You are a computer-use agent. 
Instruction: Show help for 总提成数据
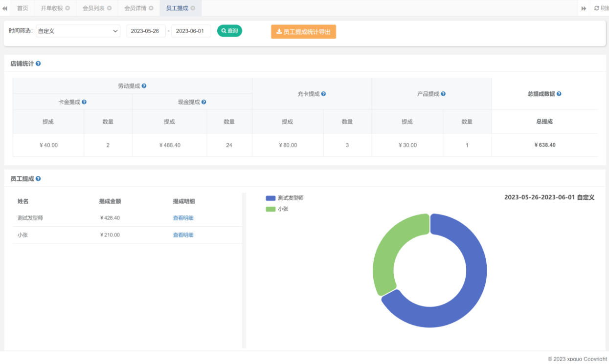pyautogui.click(x=559, y=94)
